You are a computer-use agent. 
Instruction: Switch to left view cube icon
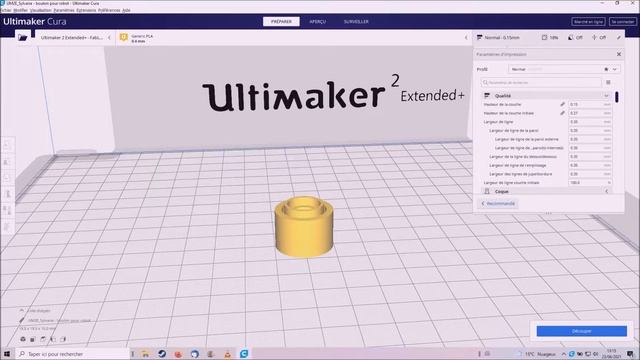pos(53,339)
